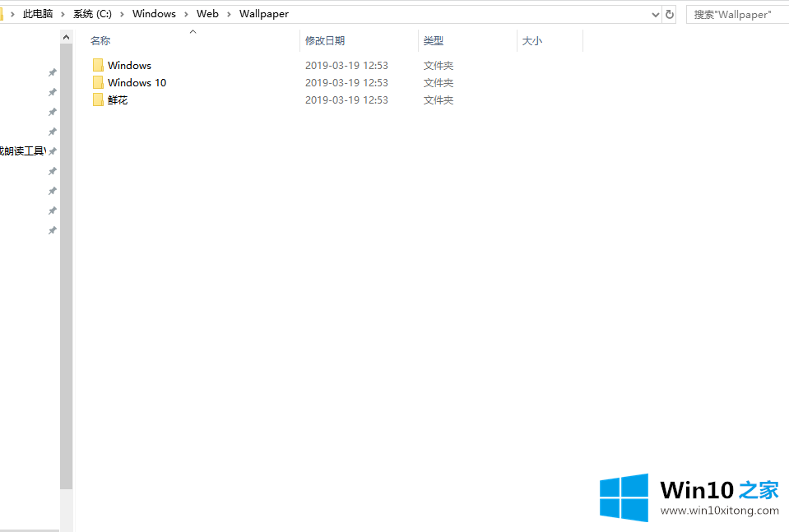Image resolution: width=789 pixels, height=532 pixels.
Task: Click the navigation pane vertical scrollbar
Action: pos(66,266)
